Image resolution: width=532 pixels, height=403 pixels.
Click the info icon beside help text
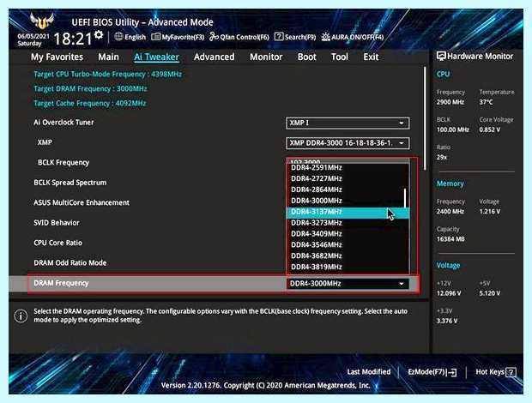21,316
